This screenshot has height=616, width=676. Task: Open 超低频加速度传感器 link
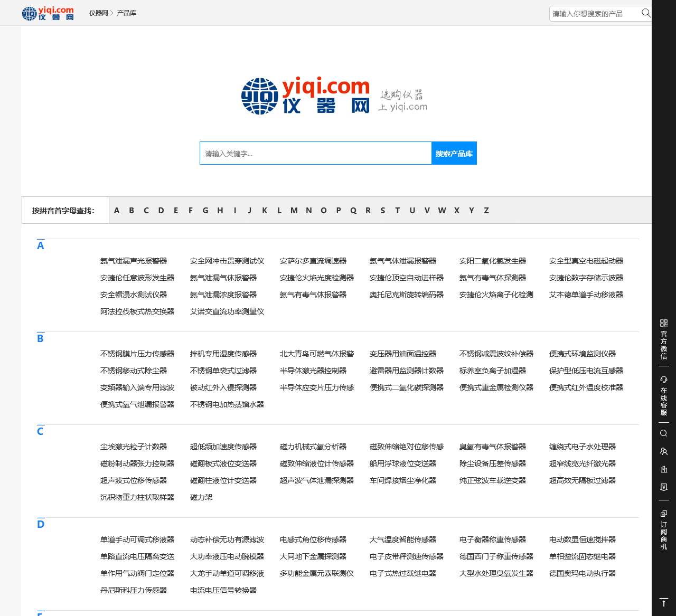pos(223,447)
